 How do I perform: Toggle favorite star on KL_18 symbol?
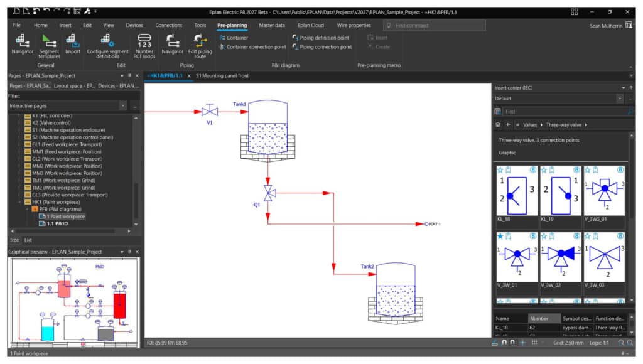coord(500,169)
